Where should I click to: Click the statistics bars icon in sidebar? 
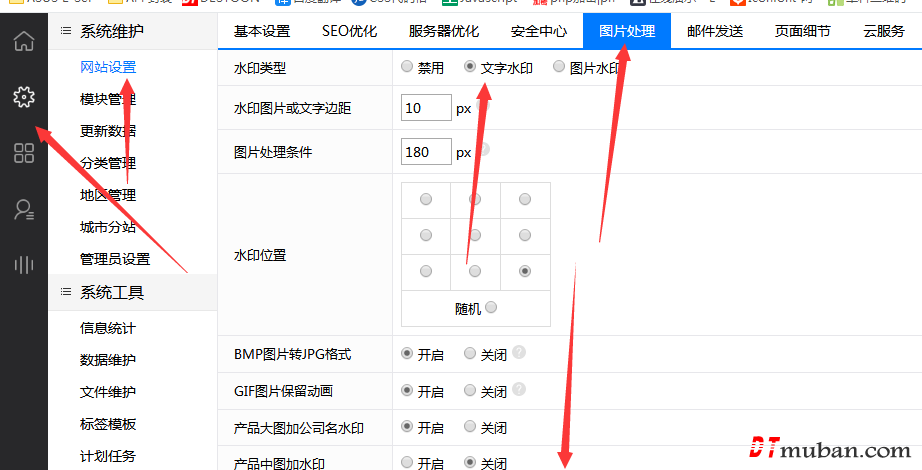(23, 265)
